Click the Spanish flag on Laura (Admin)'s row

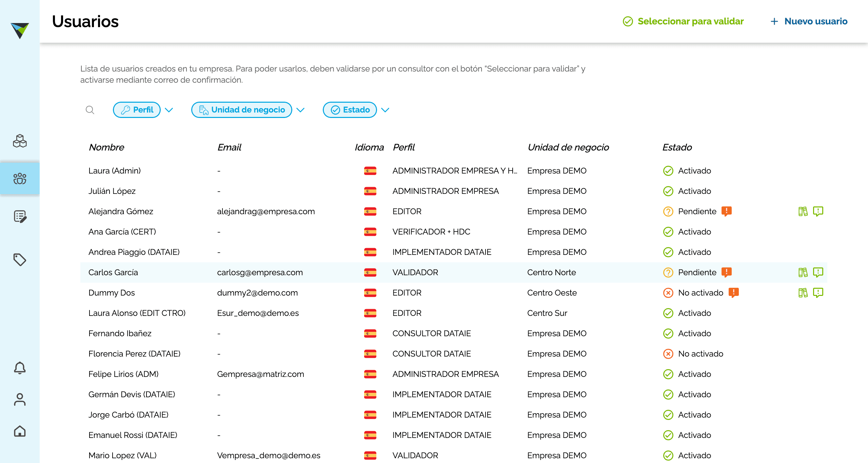click(x=370, y=171)
